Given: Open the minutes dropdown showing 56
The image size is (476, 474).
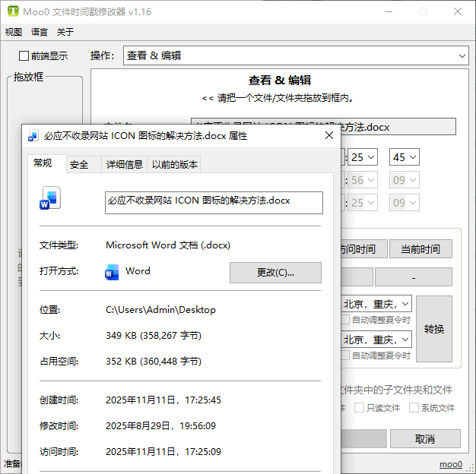Looking at the screenshot, I should click(x=363, y=180).
